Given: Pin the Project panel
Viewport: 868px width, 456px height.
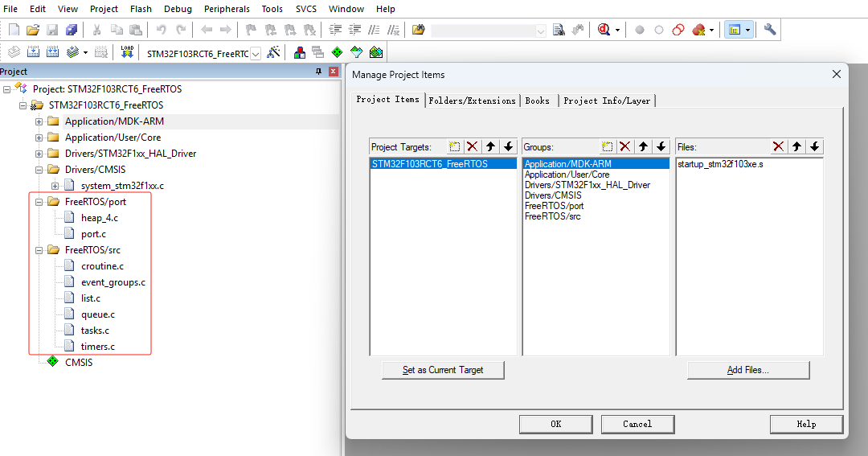Looking at the screenshot, I should pyautogui.click(x=318, y=72).
